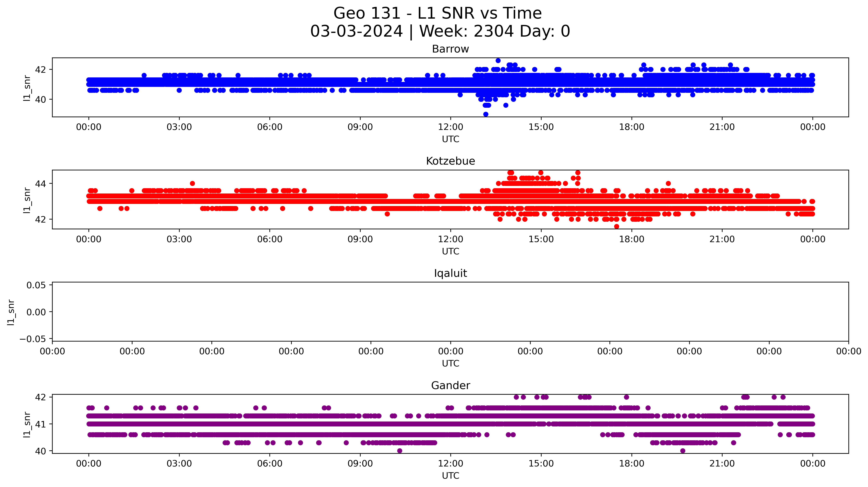The image size is (868, 487).
Task: Click the highest blue point in the Barrow plot
Action: click(x=498, y=61)
